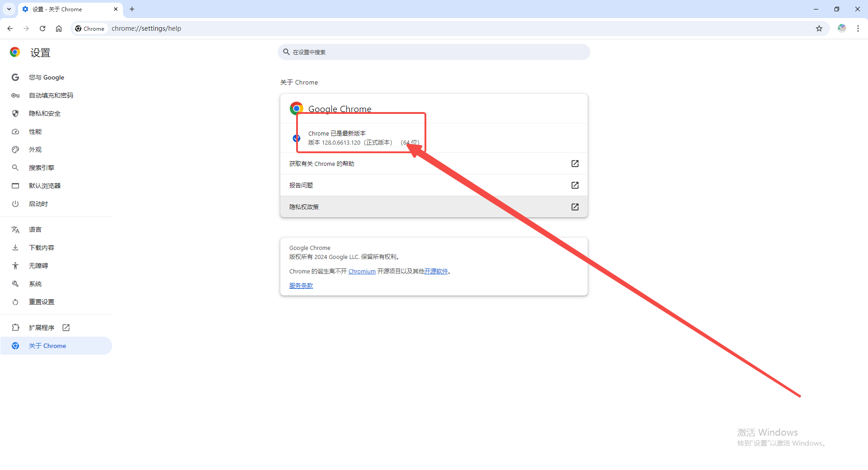Click the external link icon beside 扩展程序

[66, 328]
